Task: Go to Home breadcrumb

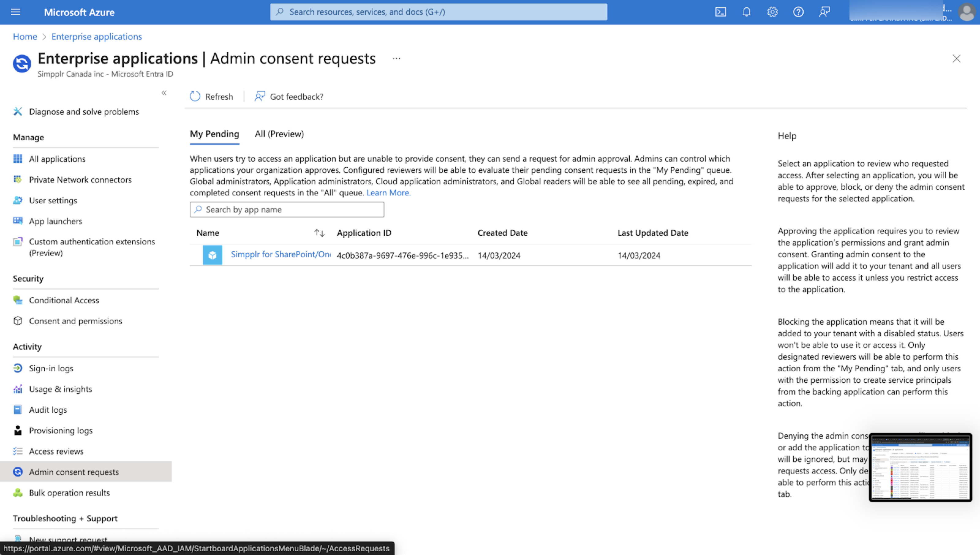Action: pyautogui.click(x=25, y=36)
